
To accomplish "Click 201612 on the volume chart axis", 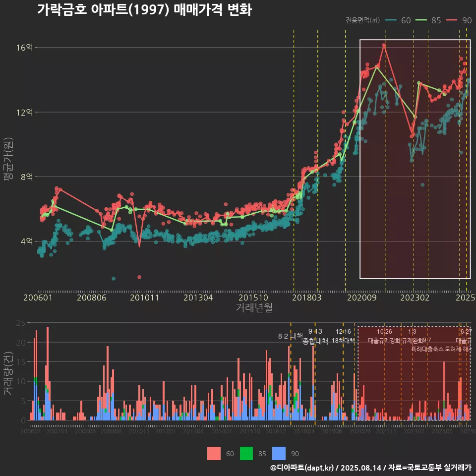I will click(x=276, y=431).
